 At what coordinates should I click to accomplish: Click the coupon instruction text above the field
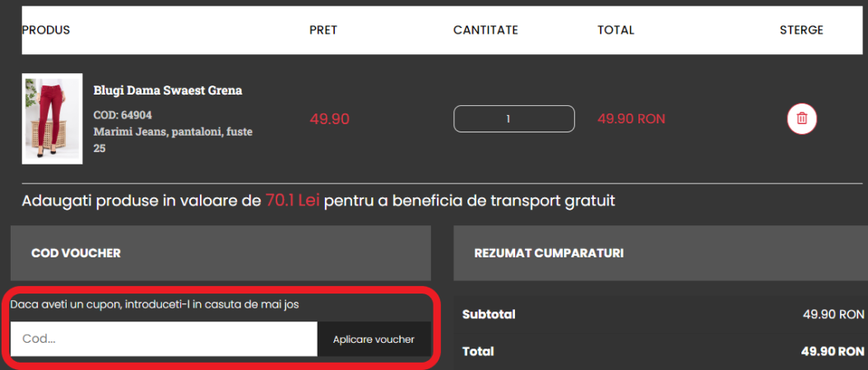[x=155, y=304]
